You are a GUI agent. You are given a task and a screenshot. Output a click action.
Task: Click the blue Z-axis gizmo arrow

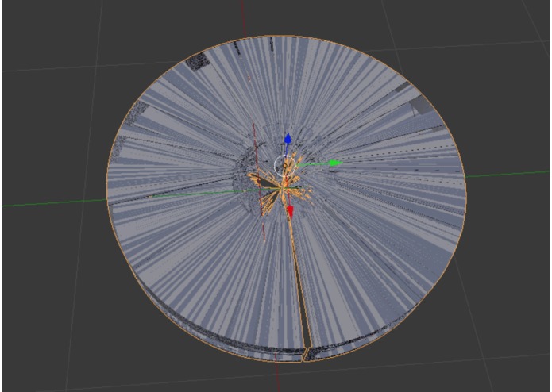point(288,139)
